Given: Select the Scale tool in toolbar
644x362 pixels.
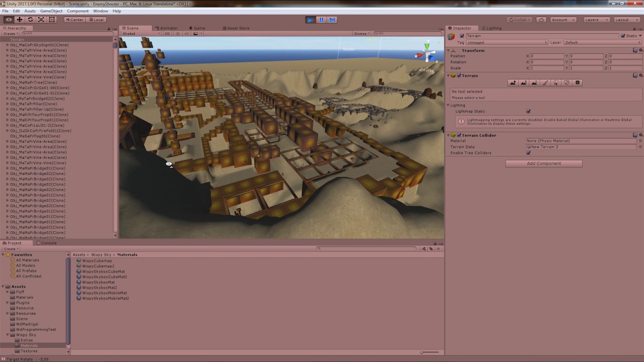Looking at the screenshot, I should point(41,20).
